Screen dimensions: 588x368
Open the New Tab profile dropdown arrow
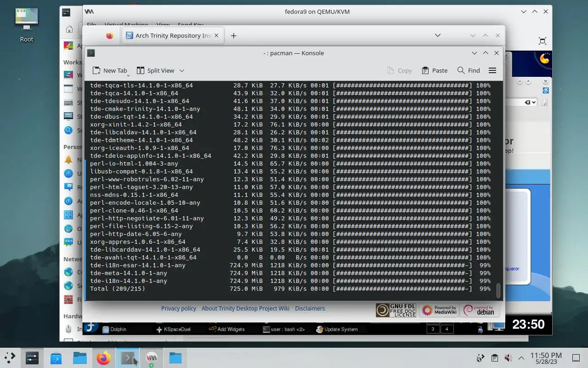click(x=128, y=75)
